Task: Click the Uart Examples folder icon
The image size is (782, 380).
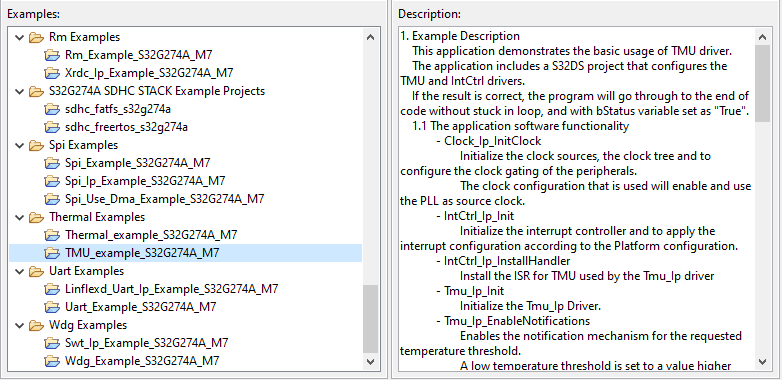Action: (x=36, y=271)
